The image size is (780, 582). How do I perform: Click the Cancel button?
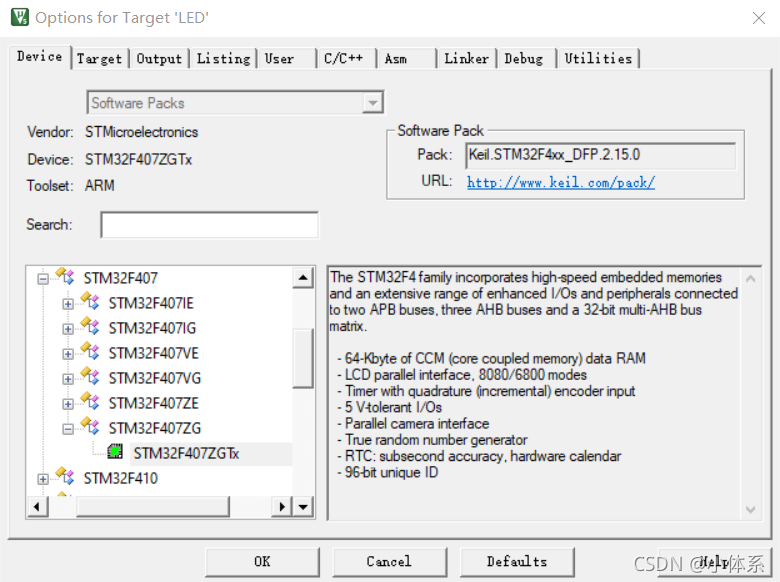click(389, 562)
